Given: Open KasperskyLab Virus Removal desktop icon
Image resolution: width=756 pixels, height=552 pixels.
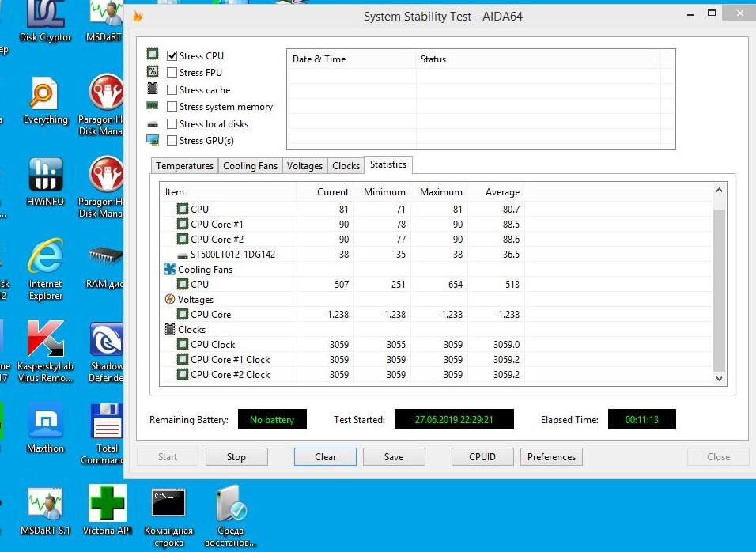Looking at the screenshot, I should [x=45, y=351].
